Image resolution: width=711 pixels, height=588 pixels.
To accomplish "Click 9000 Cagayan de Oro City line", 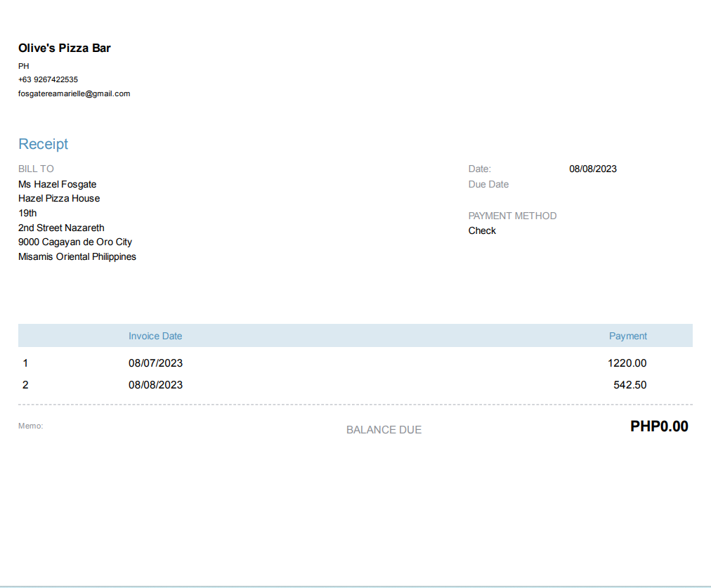I will 74,242.
